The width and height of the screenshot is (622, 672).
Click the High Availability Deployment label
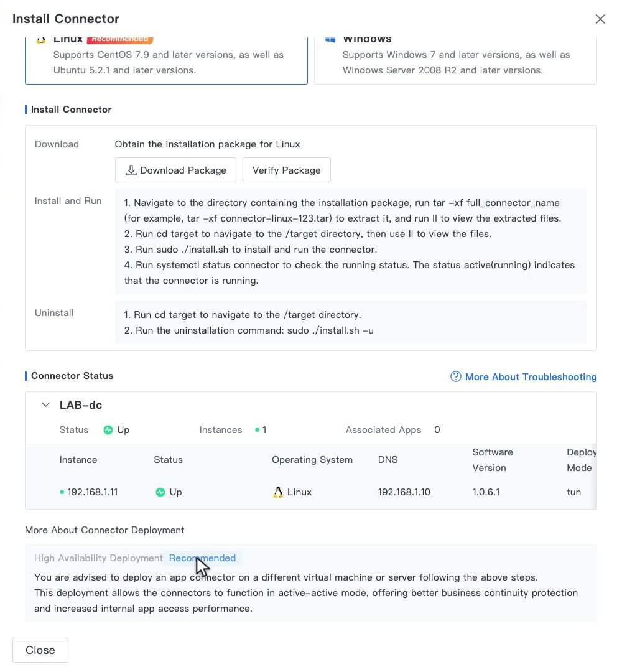tap(98, 558)
